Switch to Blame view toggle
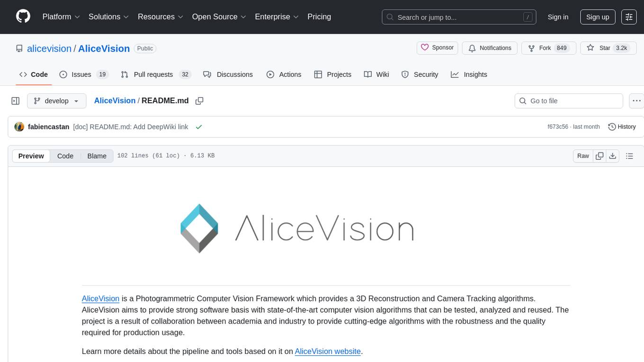The image size is (644, 362). click(x=97, y=156)
